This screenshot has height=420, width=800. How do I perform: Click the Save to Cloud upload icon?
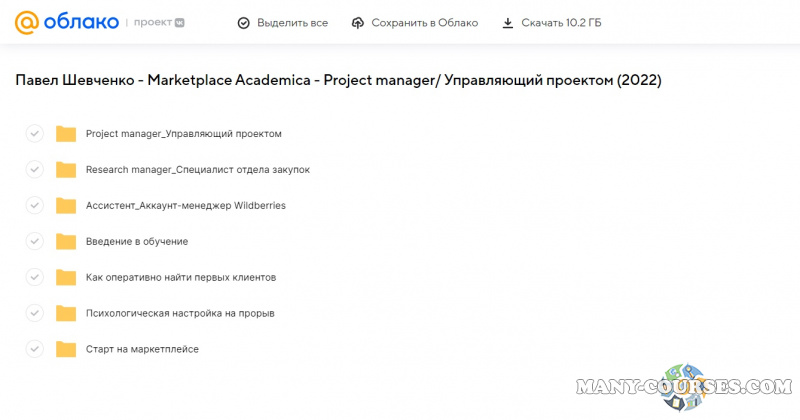click(x=359, y=23)
